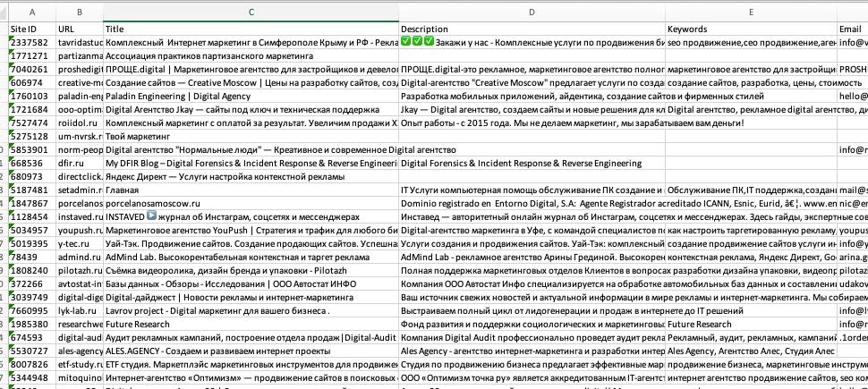Click URL cell 'dfir.ru'
This screenshot has width=868, height=389.
click(x=80, y=164)
